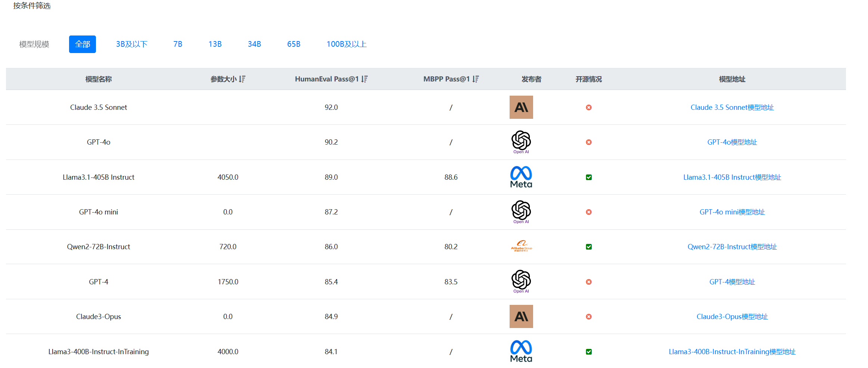
Task: Open Llama3-400B-Instruct-InTraining模型地址 link
Action: click(x=732, y=352)
